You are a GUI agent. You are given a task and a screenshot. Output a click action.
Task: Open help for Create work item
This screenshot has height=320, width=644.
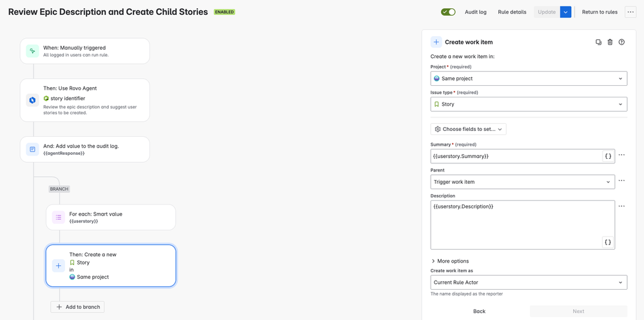621,42
